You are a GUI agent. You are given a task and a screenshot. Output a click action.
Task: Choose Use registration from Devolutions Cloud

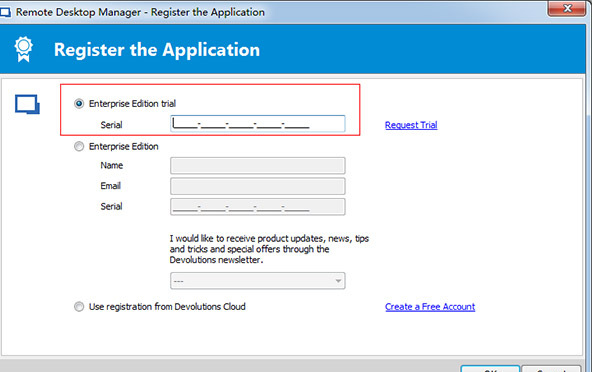point(79,306)
